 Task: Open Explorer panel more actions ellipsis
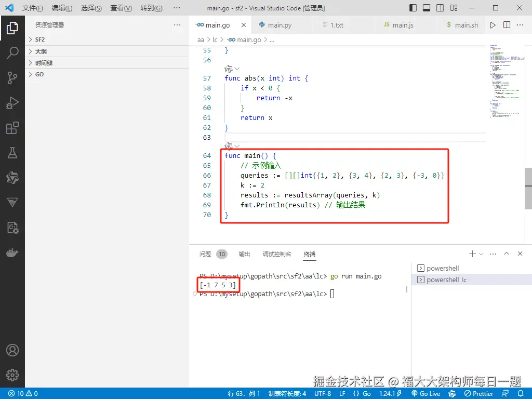pos(177,25)
